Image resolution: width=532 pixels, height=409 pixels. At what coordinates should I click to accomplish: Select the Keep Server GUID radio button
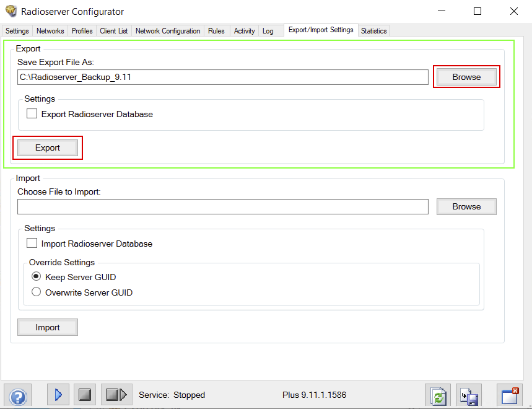pyautogui.click(x=37, y=276)
